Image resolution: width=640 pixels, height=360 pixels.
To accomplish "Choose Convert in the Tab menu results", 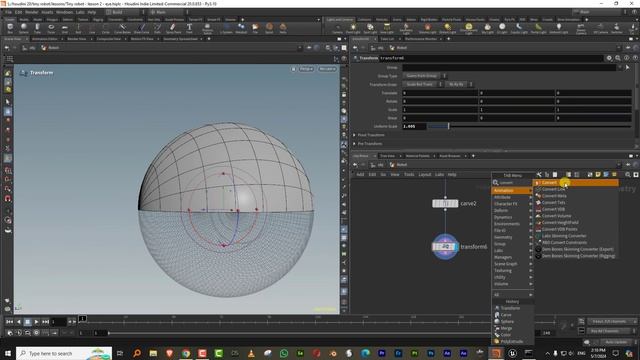I will (576, 182).
